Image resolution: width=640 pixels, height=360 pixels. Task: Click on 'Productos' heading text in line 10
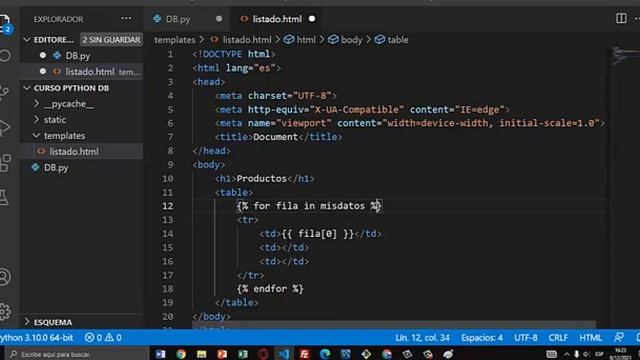click(262, 178)
